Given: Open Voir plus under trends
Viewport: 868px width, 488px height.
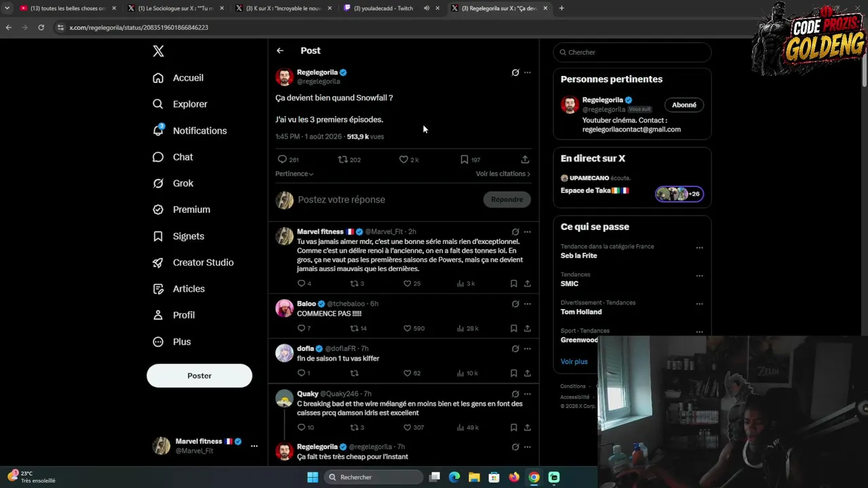Looking at the screenshot, I should click(x=574, y=362).
